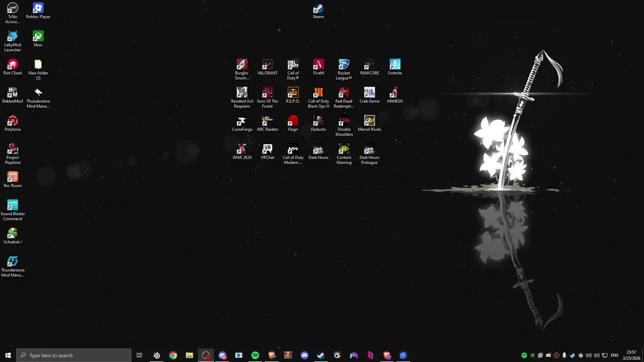Open the Riot Client shortcut

[x=13, y=67]
